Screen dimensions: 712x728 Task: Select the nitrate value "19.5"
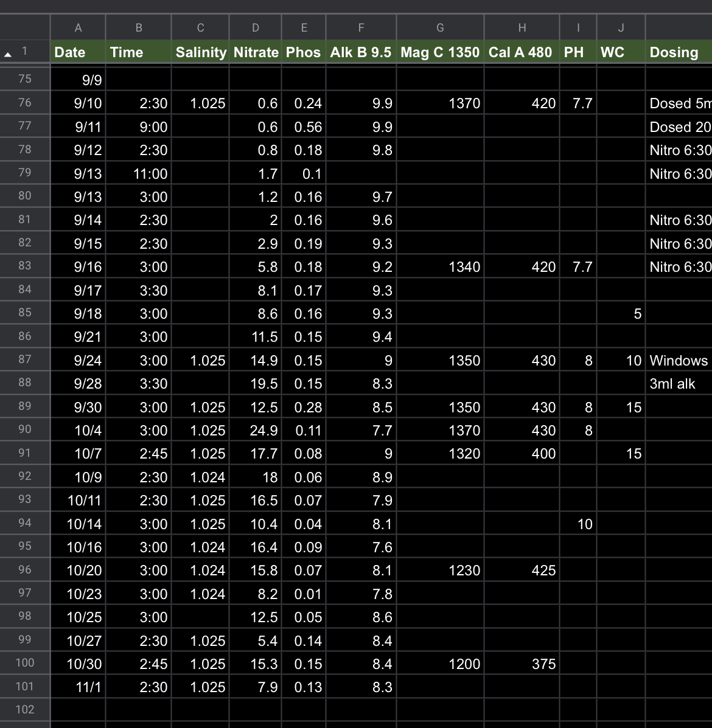click(256, 384)
